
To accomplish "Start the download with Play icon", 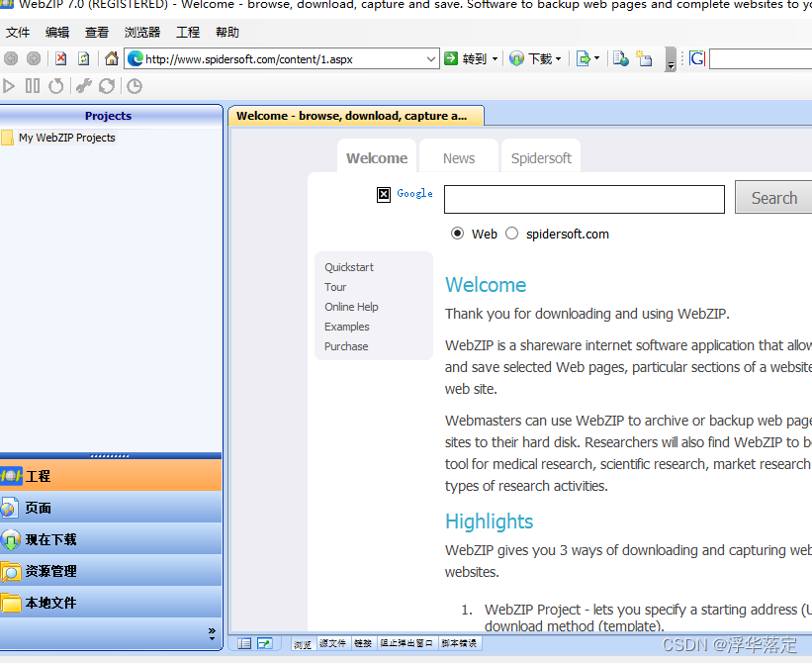I will [8, 86].
